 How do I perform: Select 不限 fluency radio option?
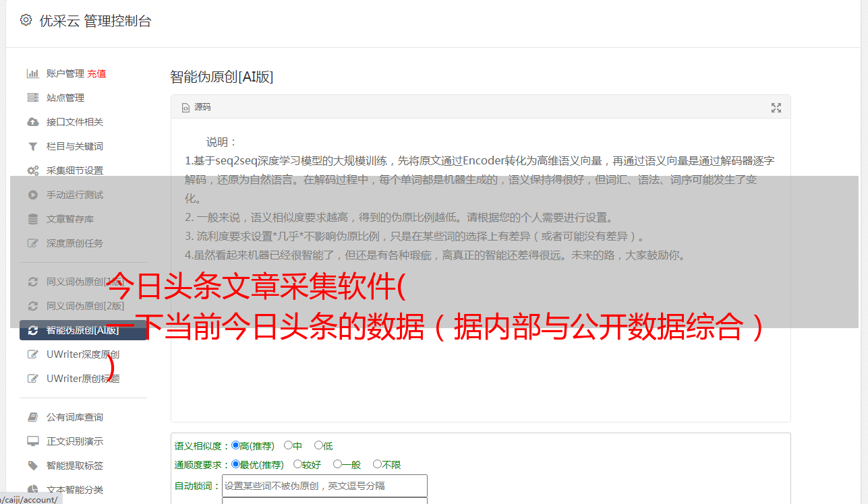(377, 464)
